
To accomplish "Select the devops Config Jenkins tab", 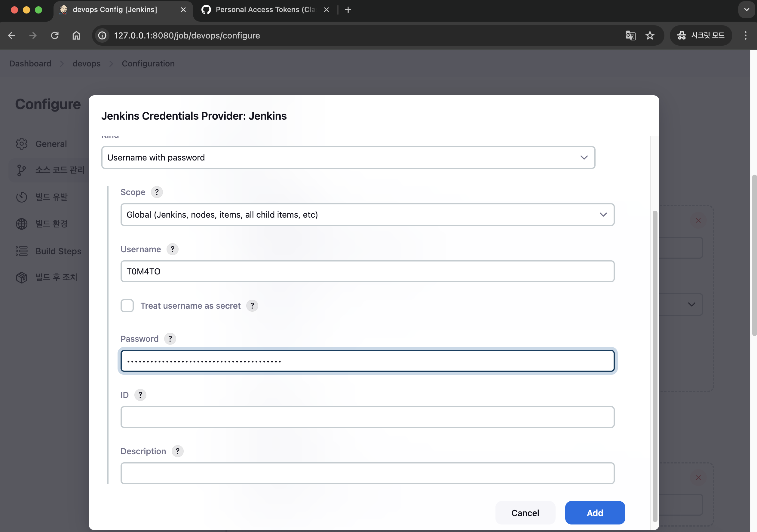I will click(x=115, y=10).
